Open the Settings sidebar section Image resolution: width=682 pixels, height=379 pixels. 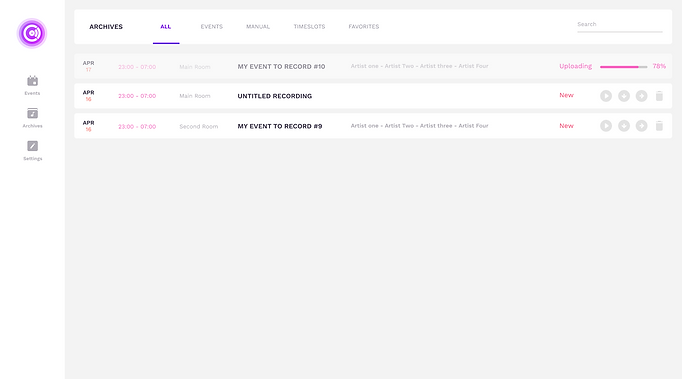(32, 151)
